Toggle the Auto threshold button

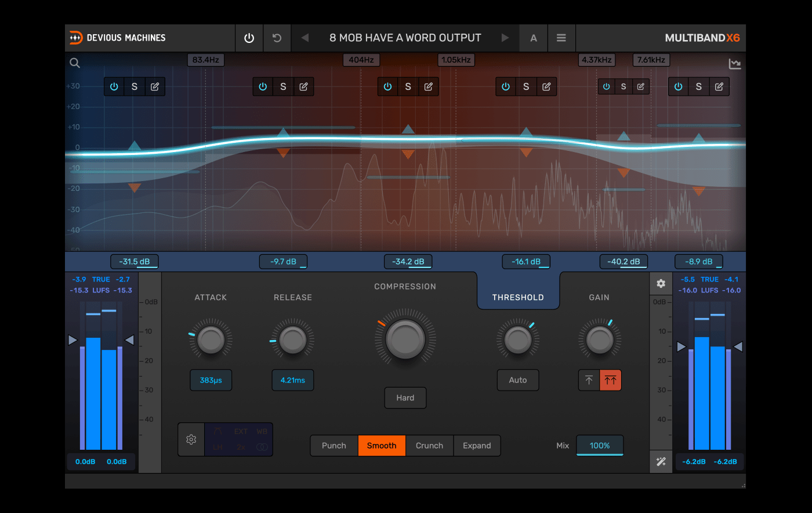point(518,380)
